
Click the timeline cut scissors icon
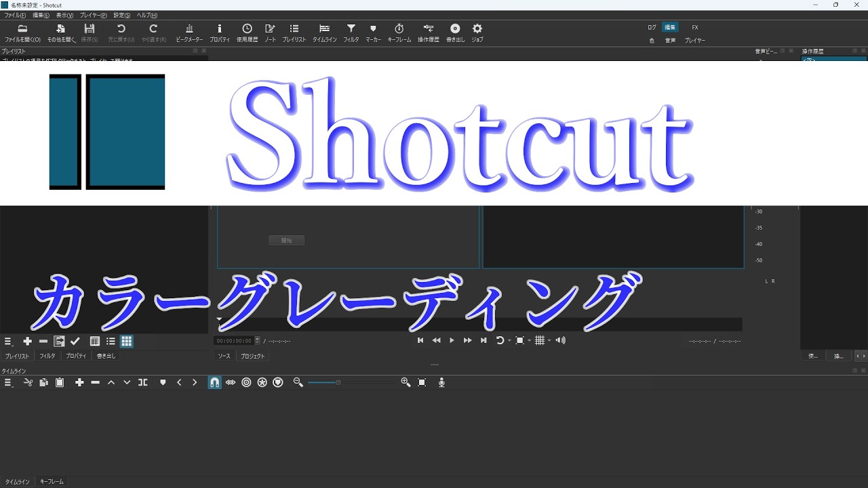(28, 382)
